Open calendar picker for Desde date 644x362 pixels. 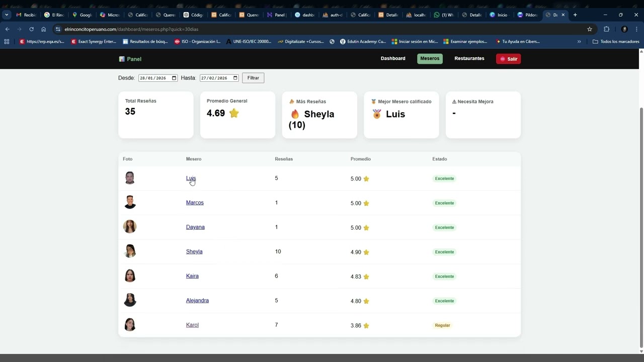[174, 78]
